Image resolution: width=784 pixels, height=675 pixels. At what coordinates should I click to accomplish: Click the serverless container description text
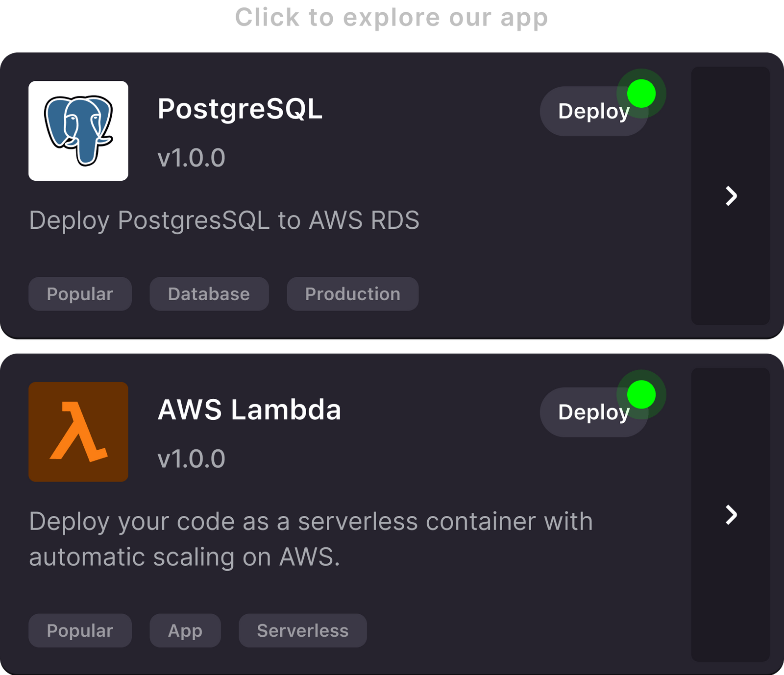point(311,539)
